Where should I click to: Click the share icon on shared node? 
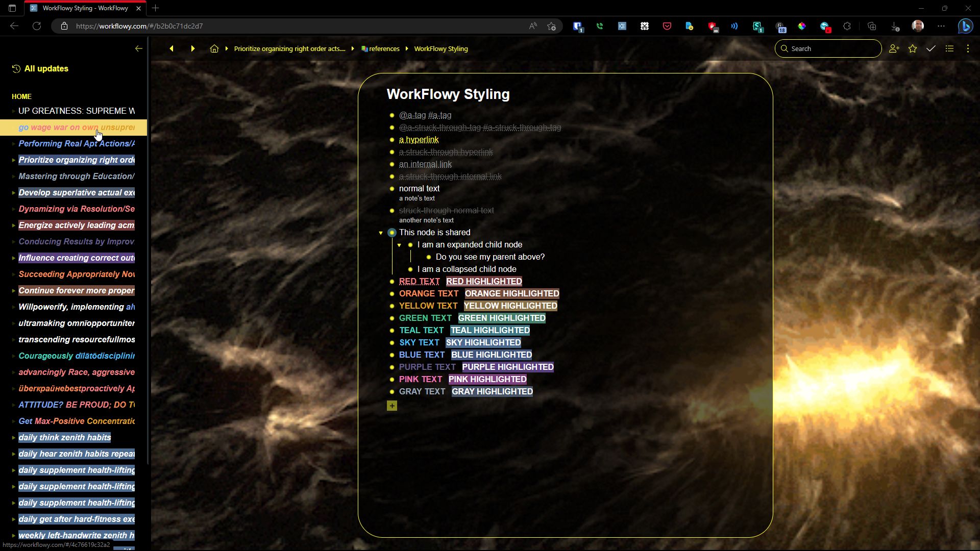(391, 232)
